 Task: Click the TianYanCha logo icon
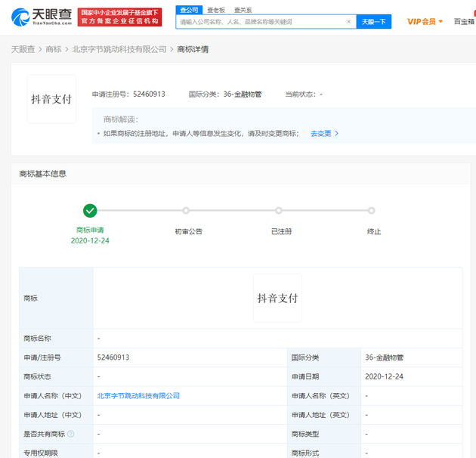[20, 17]
